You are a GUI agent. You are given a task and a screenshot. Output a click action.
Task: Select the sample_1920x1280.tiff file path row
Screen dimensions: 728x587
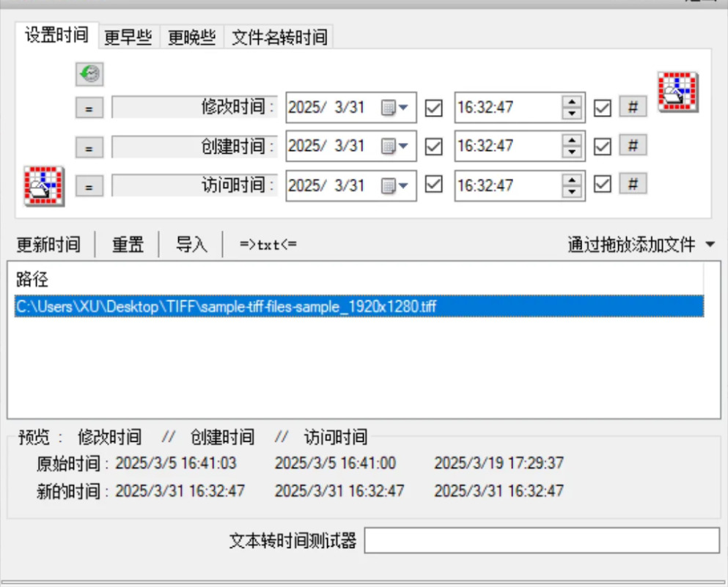tap(359, 306)
